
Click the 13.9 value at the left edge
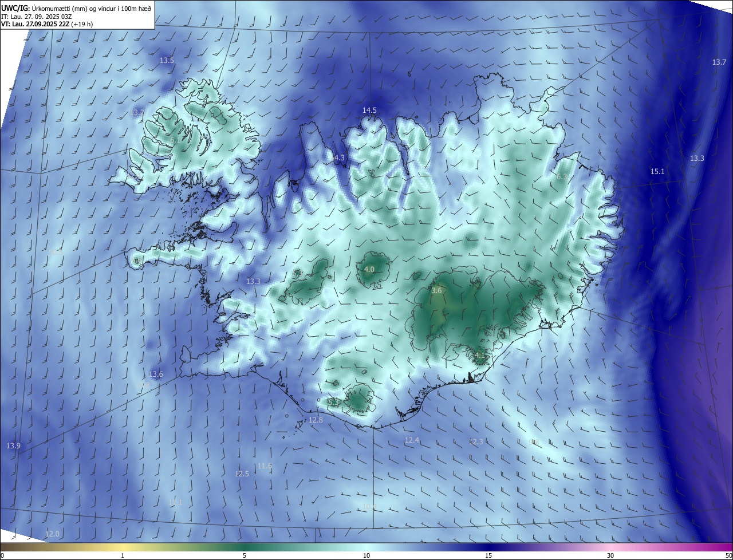(x=13, y=445)
